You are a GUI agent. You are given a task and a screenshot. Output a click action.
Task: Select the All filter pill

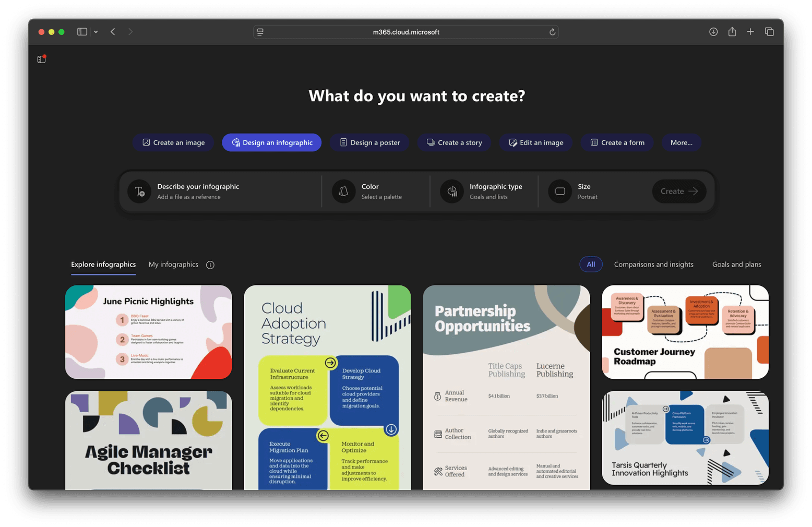click(x=591, y=265)
